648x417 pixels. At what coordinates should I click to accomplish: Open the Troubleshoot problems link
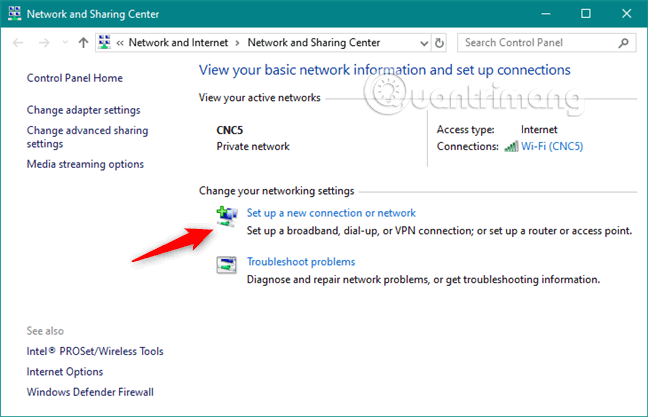[x=301, y=262]
